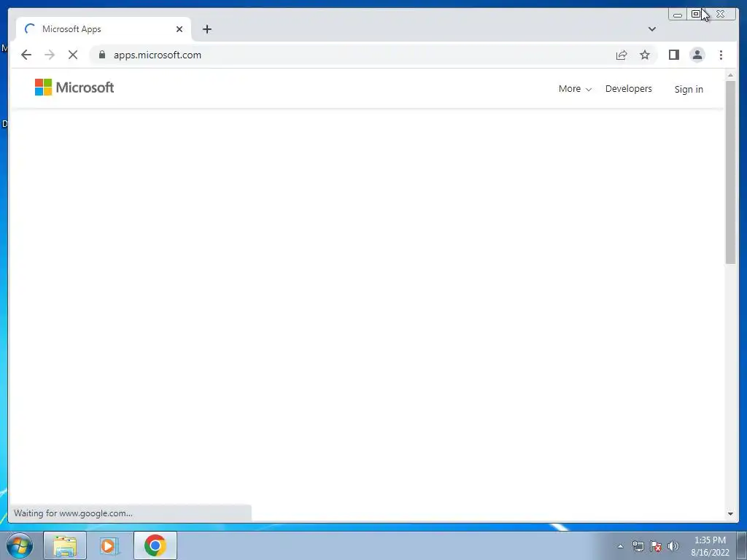Image resolution: width=747 pixels, height=560 pixels.
Task: Click the Chrome taskbar icon
Action: 155,545
